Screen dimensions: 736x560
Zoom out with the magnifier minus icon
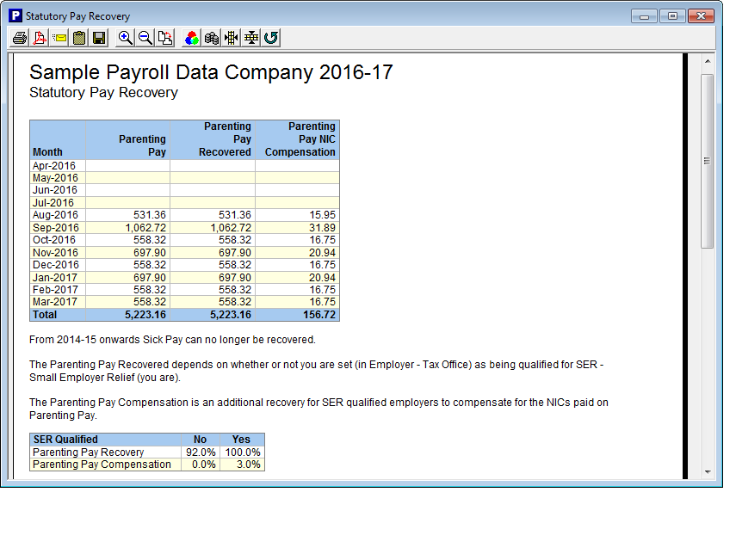point(145,38)
